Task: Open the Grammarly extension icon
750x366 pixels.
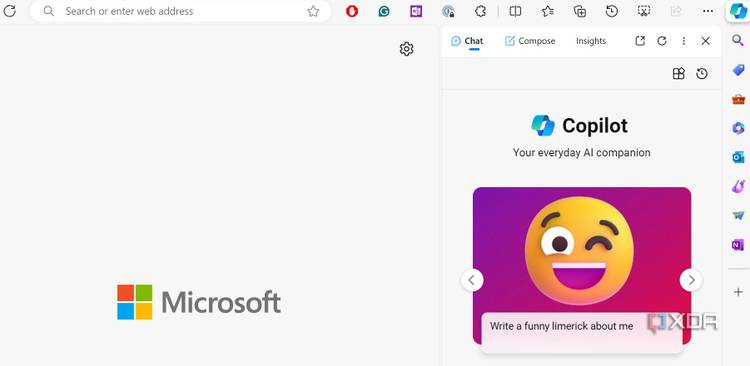Action: pyautogui.click(x=384, y=11)
